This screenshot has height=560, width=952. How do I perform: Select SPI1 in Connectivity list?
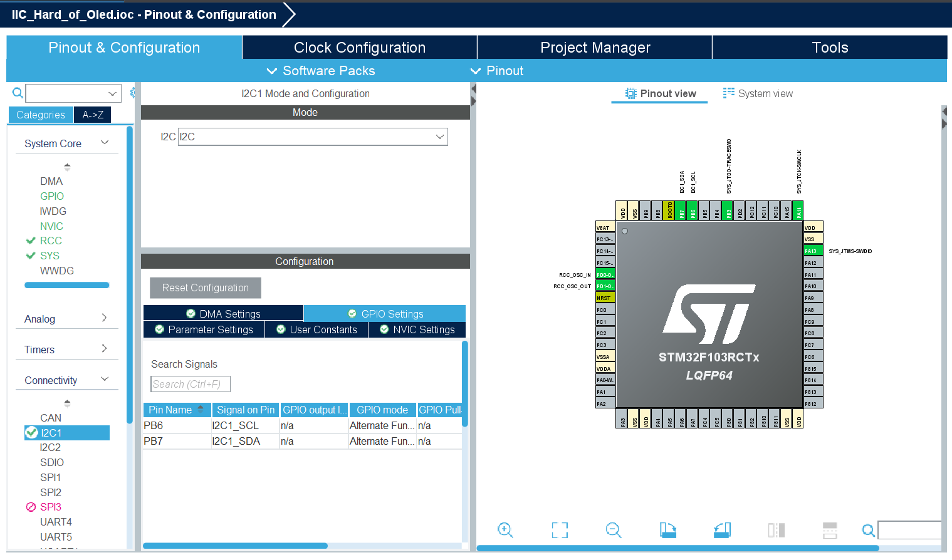click(50, 477)
